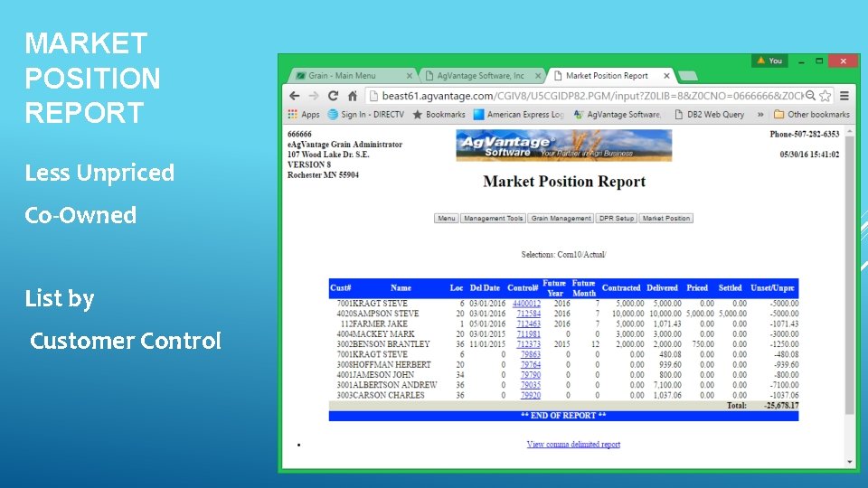
Task: Click the zoom magnifier icon in address bar
Action: 810,96
